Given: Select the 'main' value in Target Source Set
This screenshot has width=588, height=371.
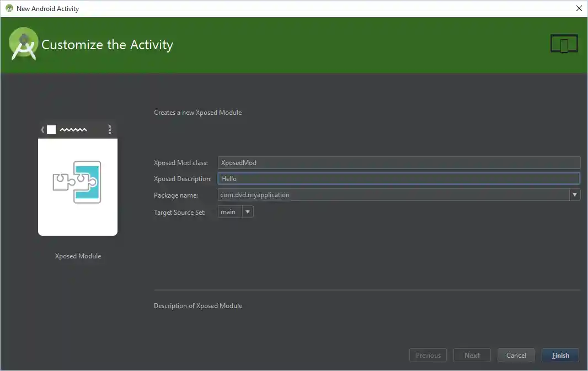Looking at the screenshot, I should 229,212.
